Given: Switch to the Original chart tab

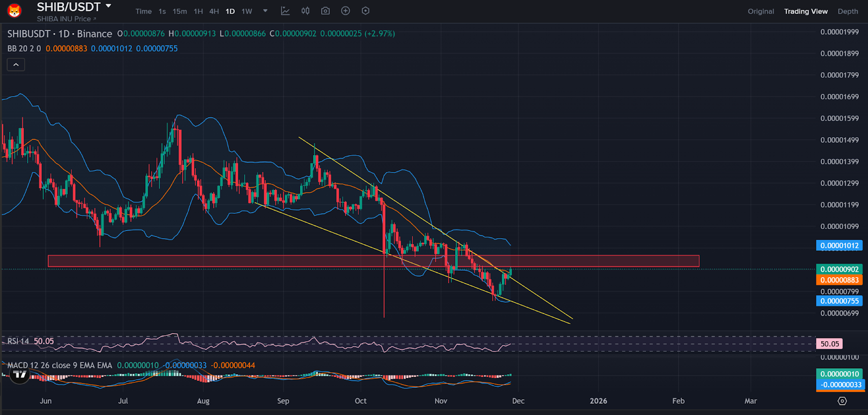Looking at the screenshot, I should coord(761,11).
